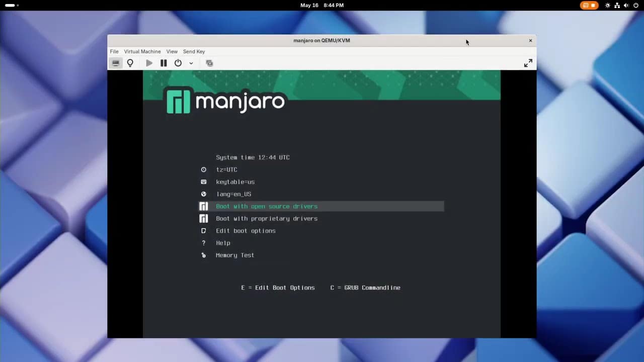Viewport: 644px width, 362px height.
Task: Open virtual hardware details (lightbulb icon)
Action: [x=130, y=63]
